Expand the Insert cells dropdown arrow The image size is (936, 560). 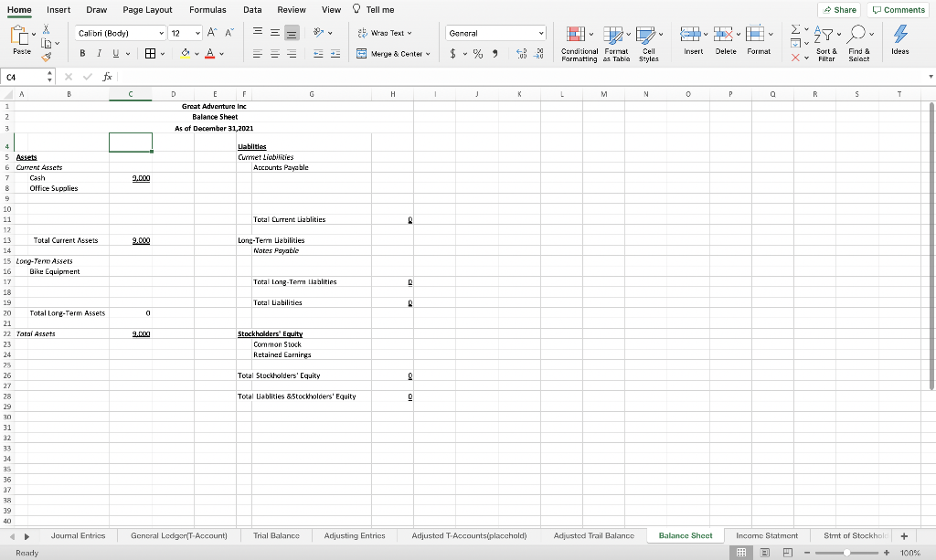(x=706, y=34)
